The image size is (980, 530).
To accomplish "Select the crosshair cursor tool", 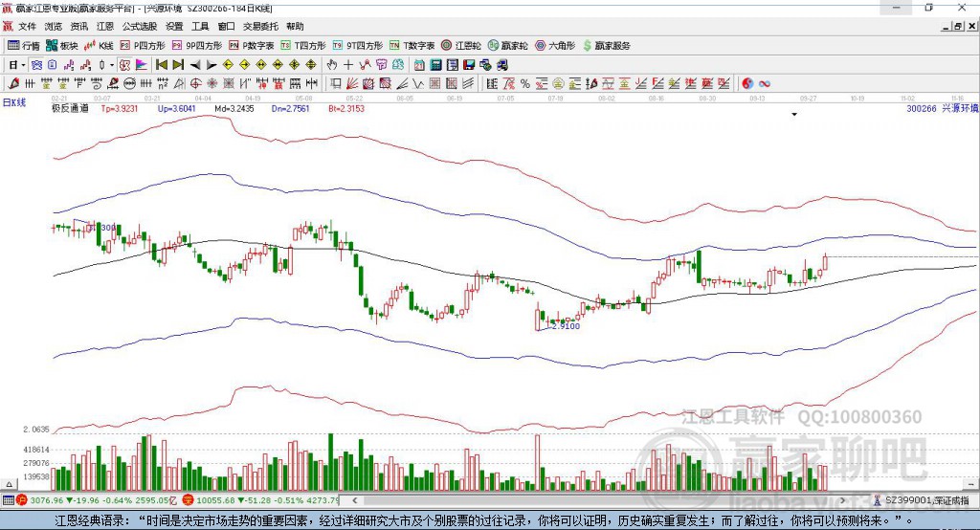I will tap(348, 65).
